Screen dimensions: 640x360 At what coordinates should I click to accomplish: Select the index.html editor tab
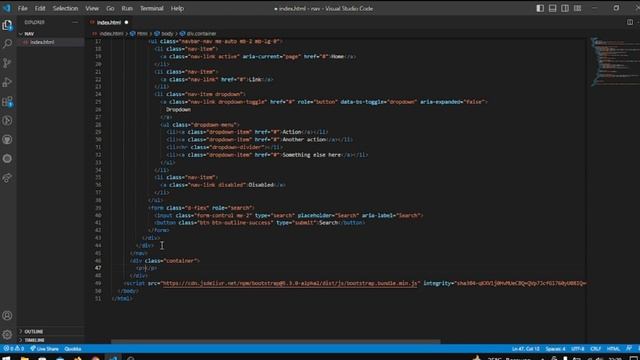click(x=109, y=22)
